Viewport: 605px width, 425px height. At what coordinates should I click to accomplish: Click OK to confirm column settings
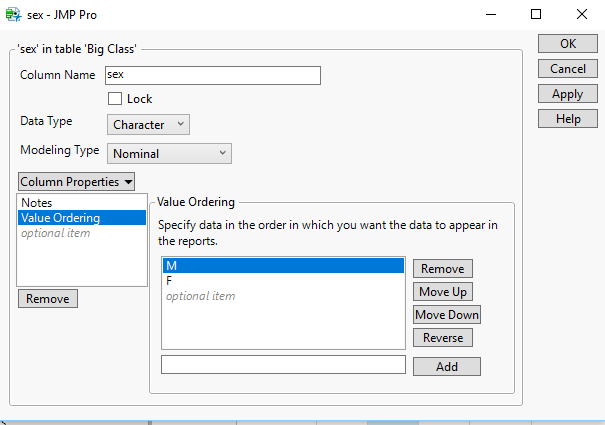click(x=568, y=44)
